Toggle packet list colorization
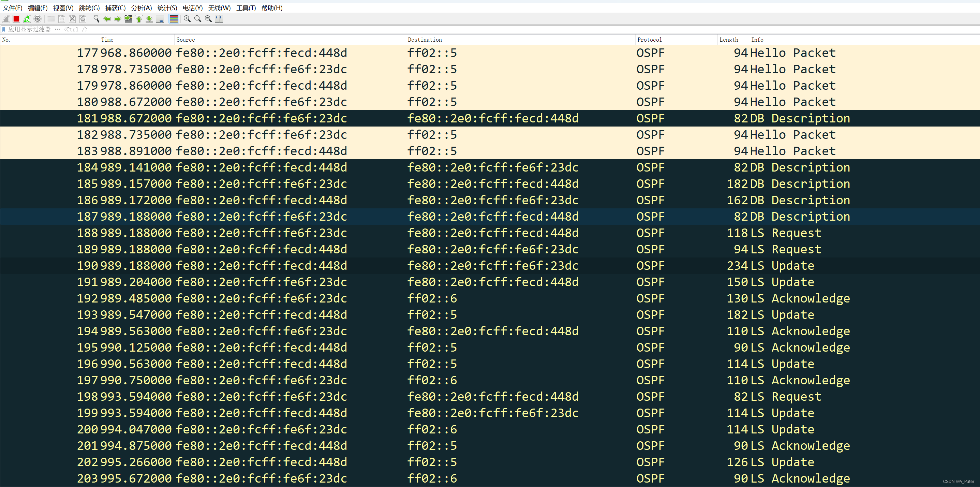This screenshot has width=980, height=487. [x=174, y=19]
